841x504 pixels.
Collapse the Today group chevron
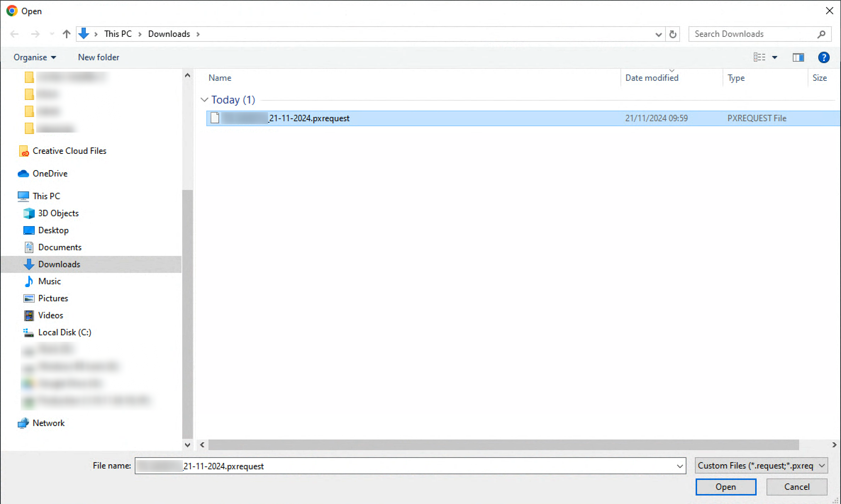(x=204, y=100)
